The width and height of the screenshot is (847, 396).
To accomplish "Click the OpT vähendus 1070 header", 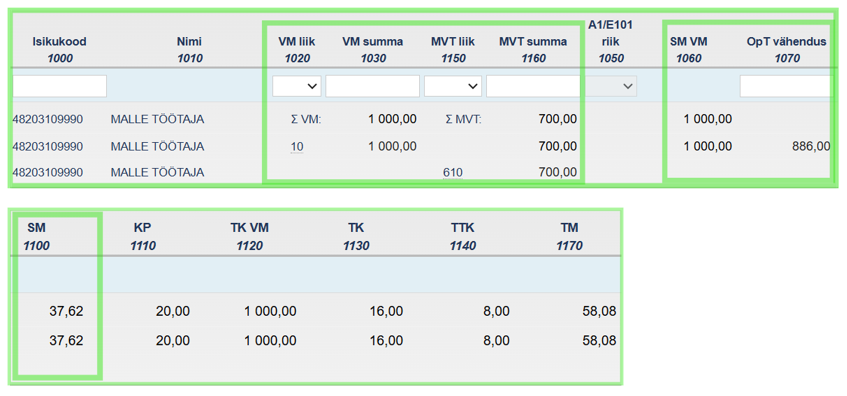I will 786,50.
